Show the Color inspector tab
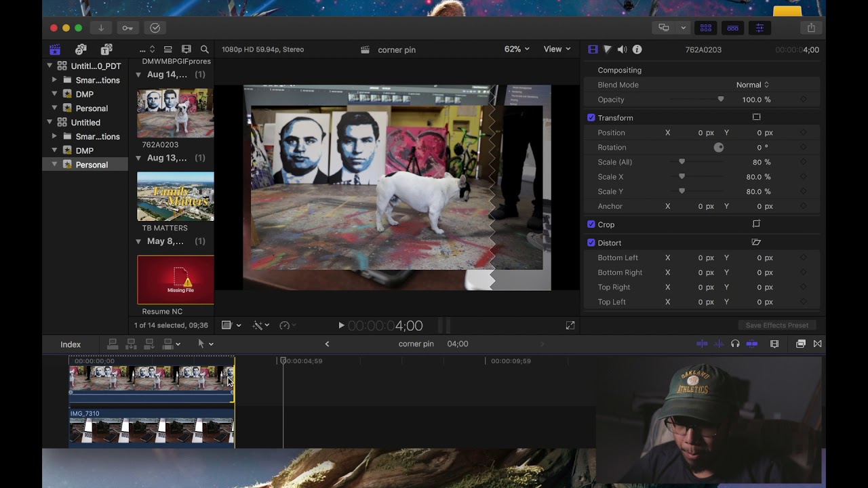The width and height of the screenshot is (868, 488). [x=608, y=49]
